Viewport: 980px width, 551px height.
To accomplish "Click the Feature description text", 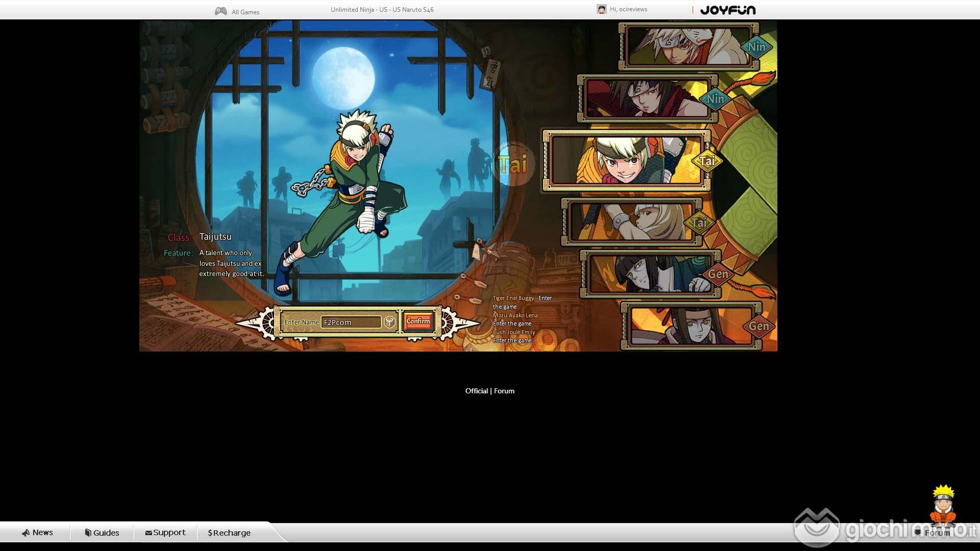I will coord(232,263).
